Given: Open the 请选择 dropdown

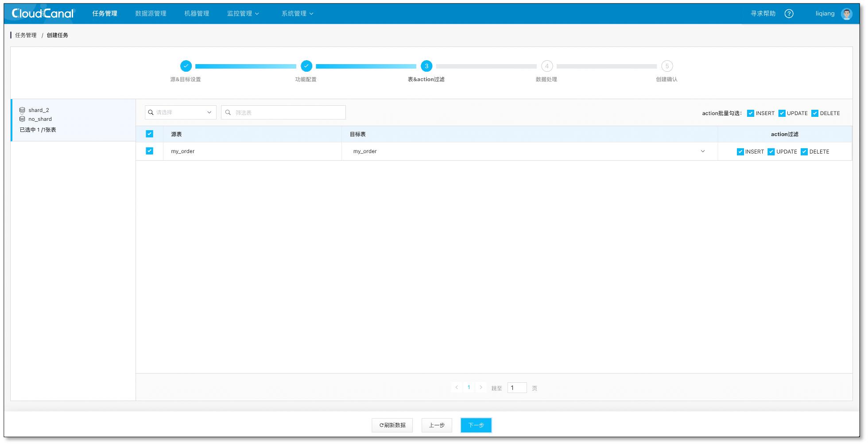Looking at the screenshot, I should 180,112.
